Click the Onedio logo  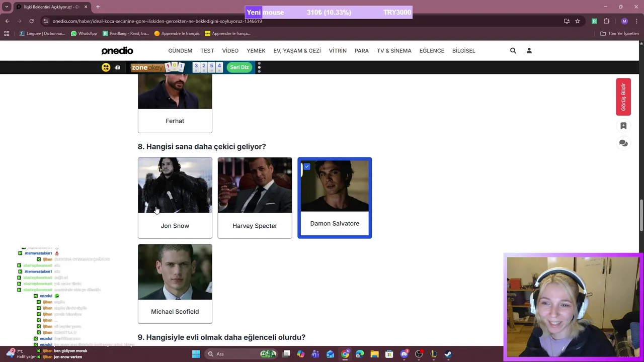click(x=117, y=51)
